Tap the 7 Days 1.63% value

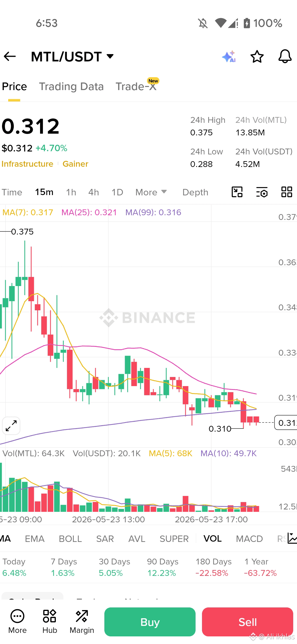click(x=63, y=573)
